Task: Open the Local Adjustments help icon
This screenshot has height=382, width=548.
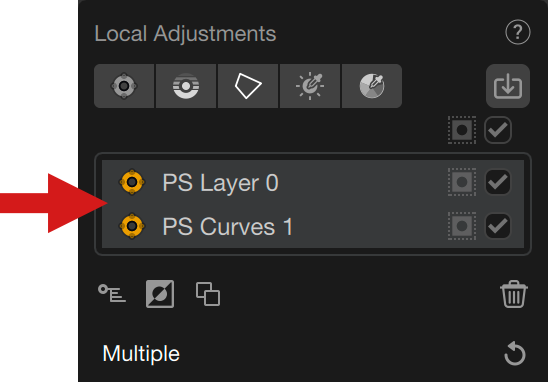Action: point(518,32)
